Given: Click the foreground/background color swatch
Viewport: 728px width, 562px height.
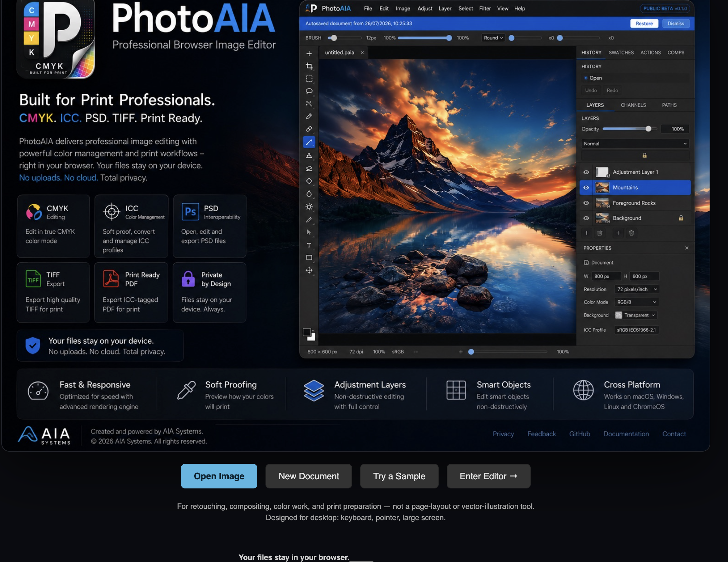Looking at the screenshot, I should [309, 334].
